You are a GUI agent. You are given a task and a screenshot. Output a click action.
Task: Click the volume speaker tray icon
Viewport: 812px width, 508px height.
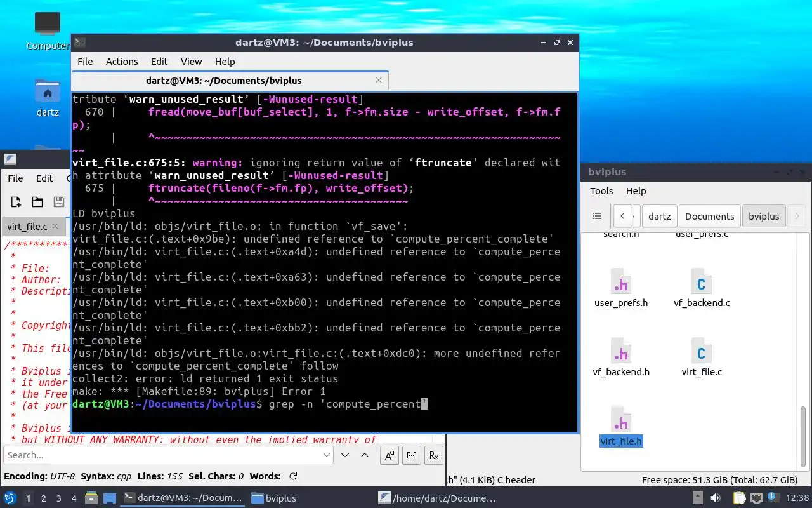[x=716, y=498]
